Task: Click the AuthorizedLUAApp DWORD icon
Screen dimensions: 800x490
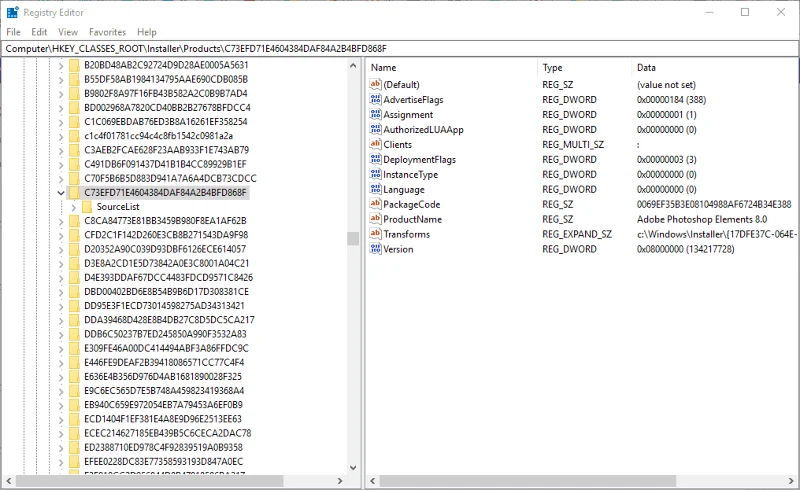Action: point(376,129)
